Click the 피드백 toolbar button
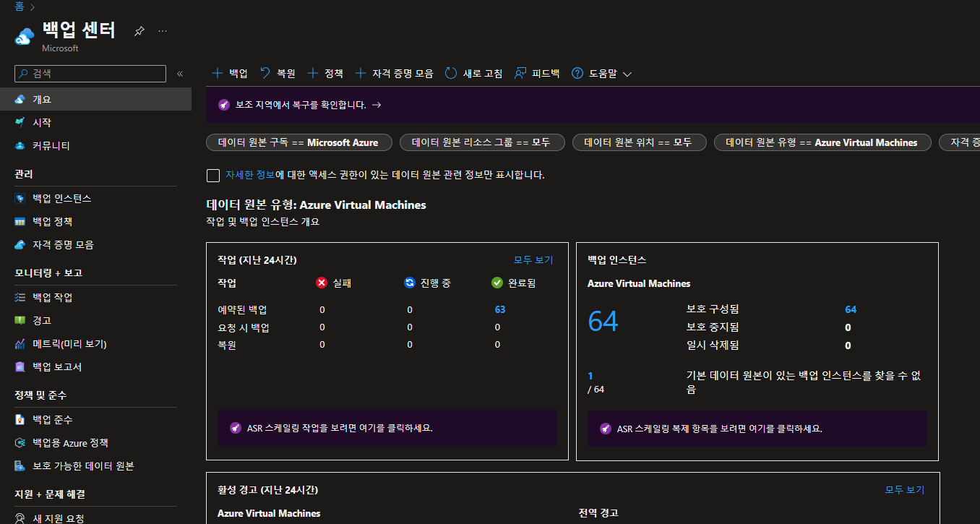Image resolution: width=980 pixels, height=524 pixels. coord(536,73)
